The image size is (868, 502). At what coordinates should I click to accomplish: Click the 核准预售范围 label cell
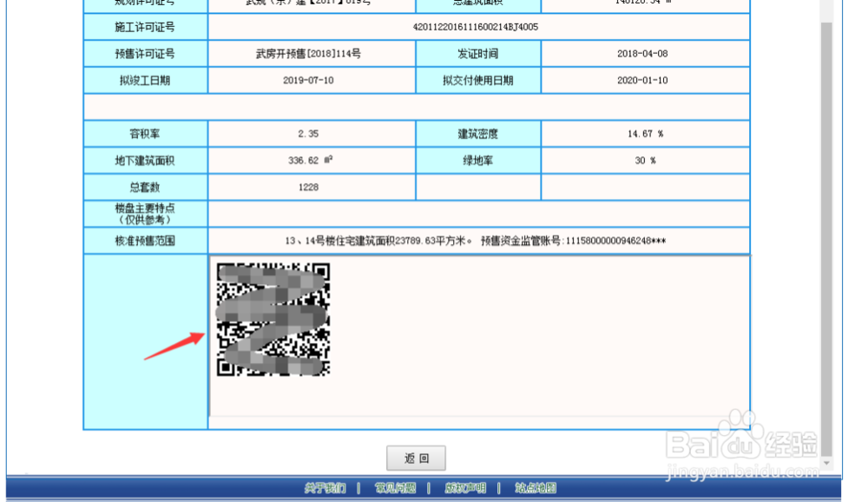(146, 241)
